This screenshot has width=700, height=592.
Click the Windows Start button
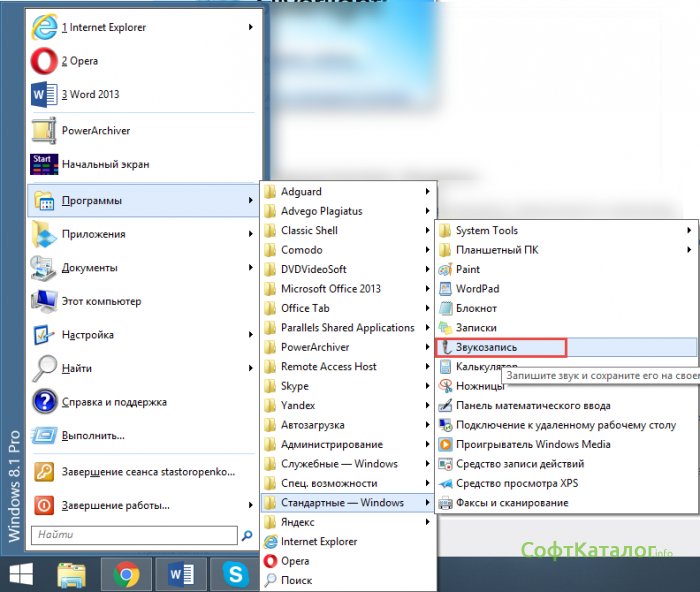[21, 574]
